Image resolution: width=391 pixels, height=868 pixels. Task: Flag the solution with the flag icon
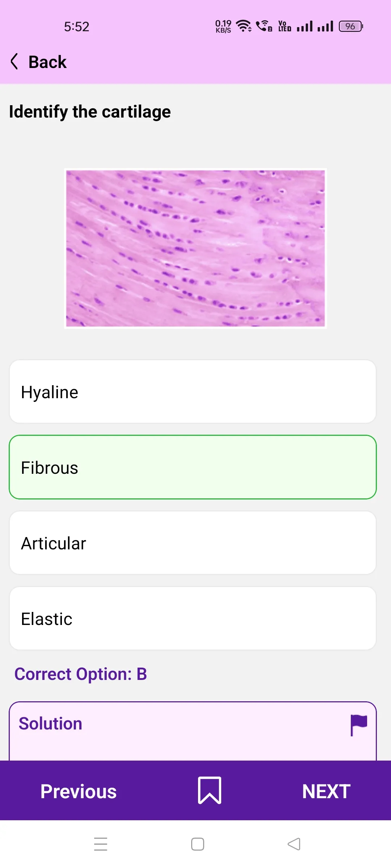(358, 725)
